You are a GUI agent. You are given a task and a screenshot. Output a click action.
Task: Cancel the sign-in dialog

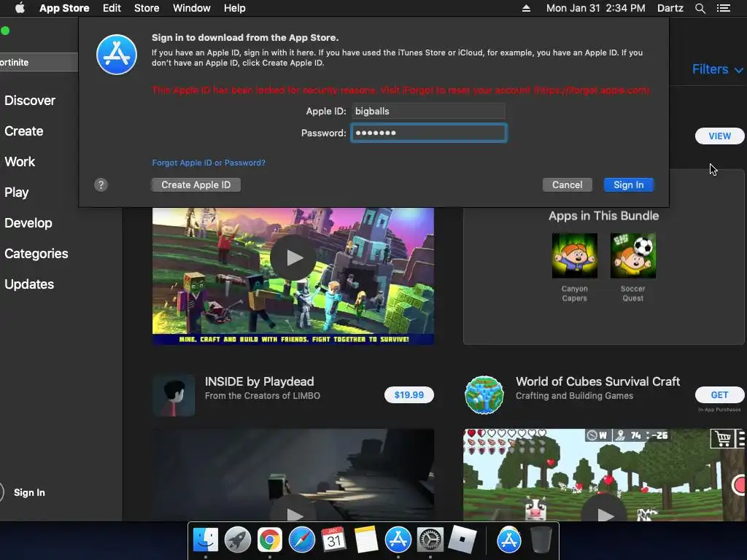tap(567, 184)
